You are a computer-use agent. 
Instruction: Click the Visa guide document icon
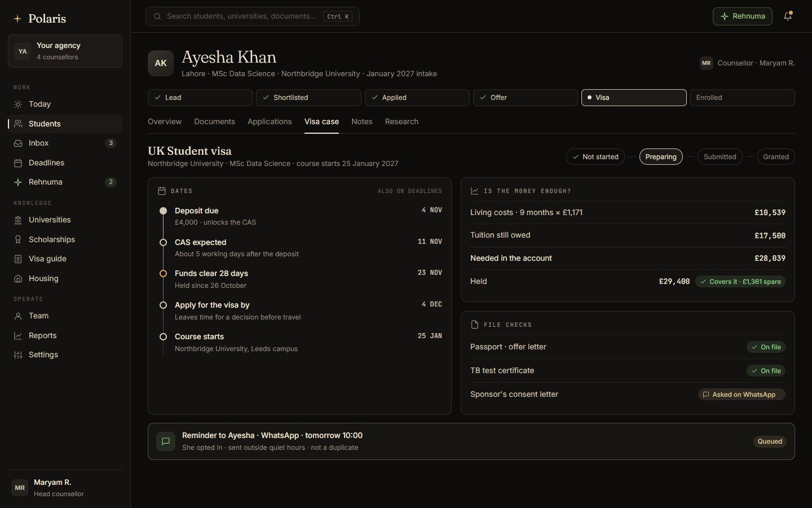[x=18, y=259]
